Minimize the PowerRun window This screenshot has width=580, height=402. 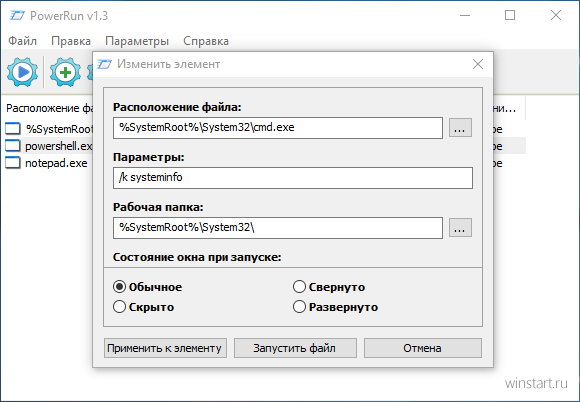coord(465,15)
